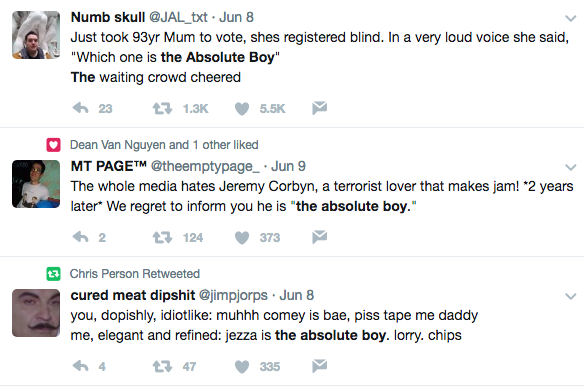Retweet the MT PAGE tweet
The width and height of the screenshot is (584, 386).
(x=162, y=237)
